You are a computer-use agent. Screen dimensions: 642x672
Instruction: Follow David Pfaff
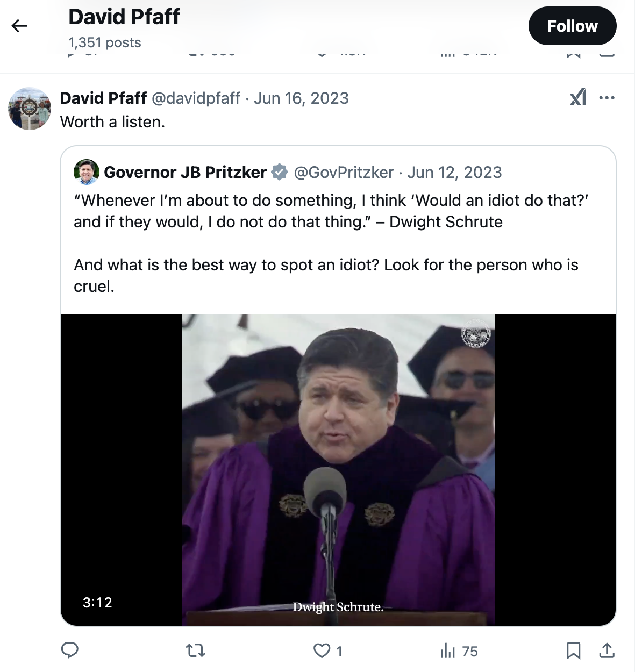(572, 26)
